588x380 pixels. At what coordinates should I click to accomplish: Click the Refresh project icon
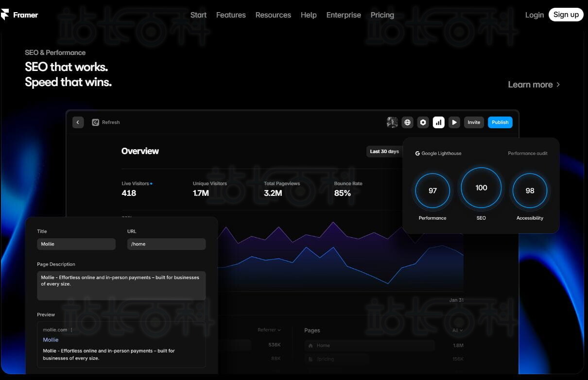pos(96,122)
